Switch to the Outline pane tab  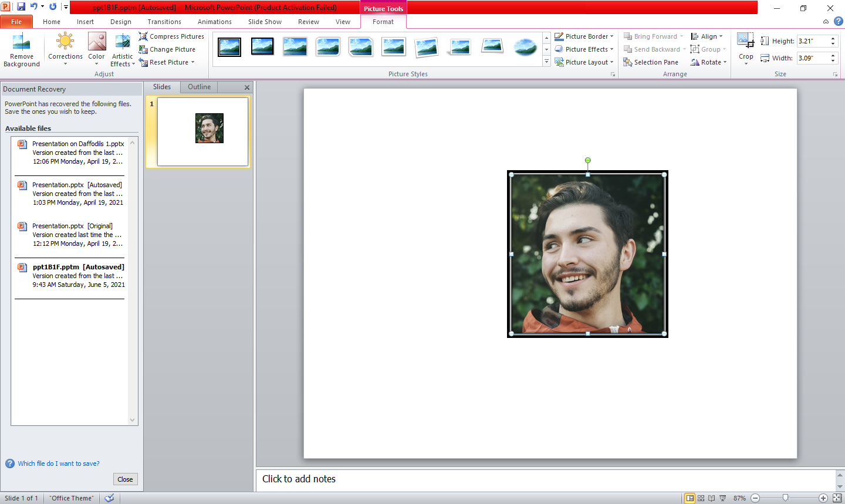[200, 87]
